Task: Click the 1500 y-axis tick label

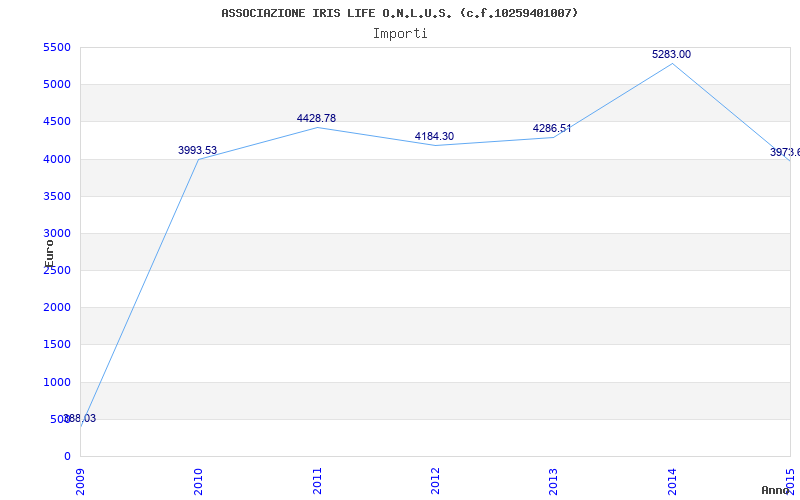Action: 57,345
